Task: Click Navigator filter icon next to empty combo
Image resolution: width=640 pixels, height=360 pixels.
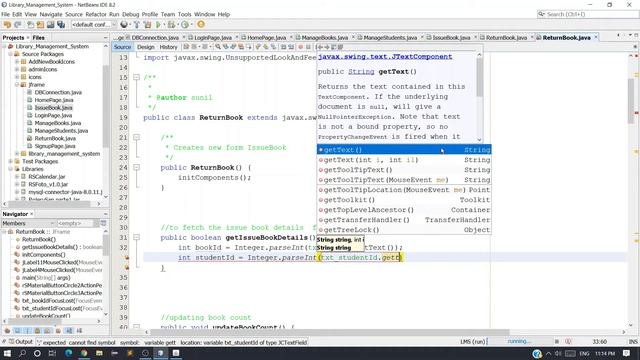Action: pos(103,223)
